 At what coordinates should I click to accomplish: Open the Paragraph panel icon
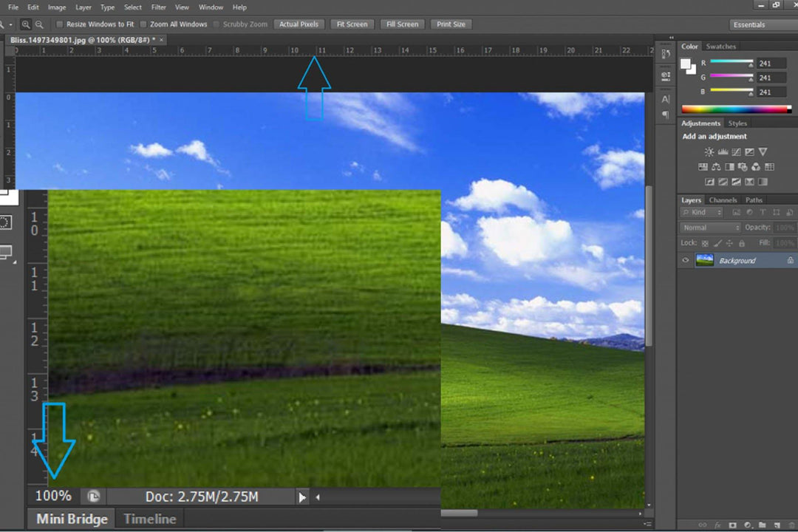[x=666, y=115]
